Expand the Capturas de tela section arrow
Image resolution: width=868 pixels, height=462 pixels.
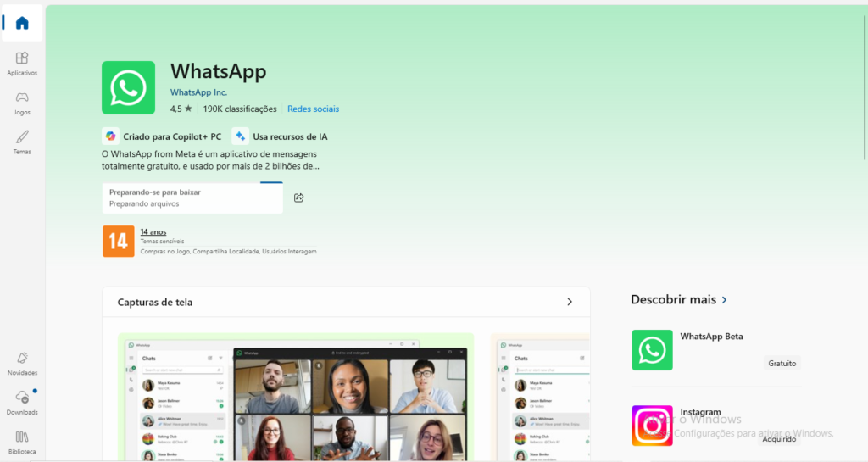coord(570,302)
